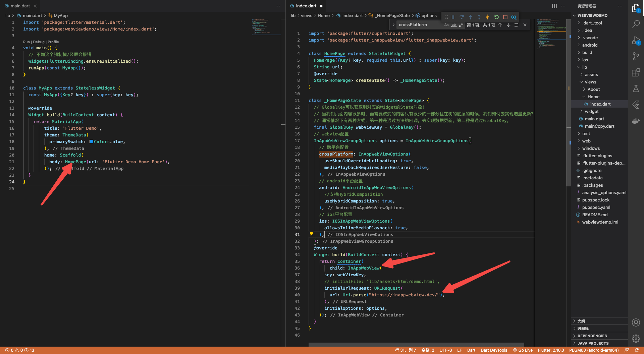Pause the running Flutter app
This screenshot has width=644, height=354.
click(x=453, y=17)
